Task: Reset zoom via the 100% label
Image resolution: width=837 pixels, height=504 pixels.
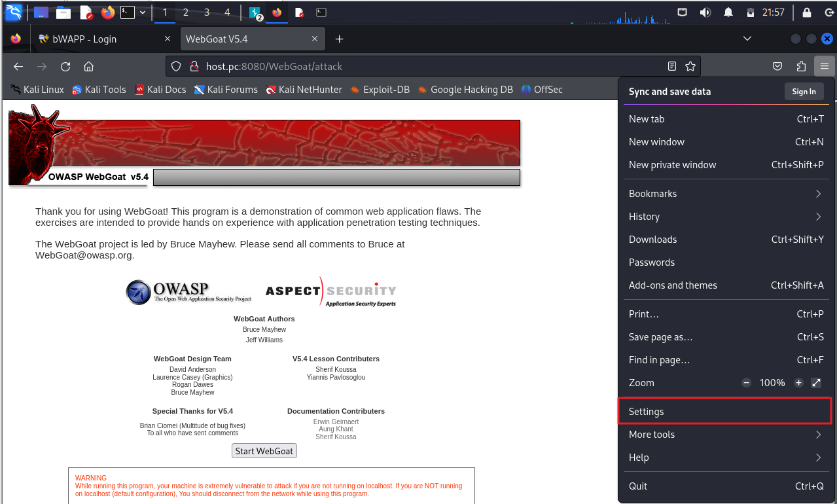Action: point(772,383)
